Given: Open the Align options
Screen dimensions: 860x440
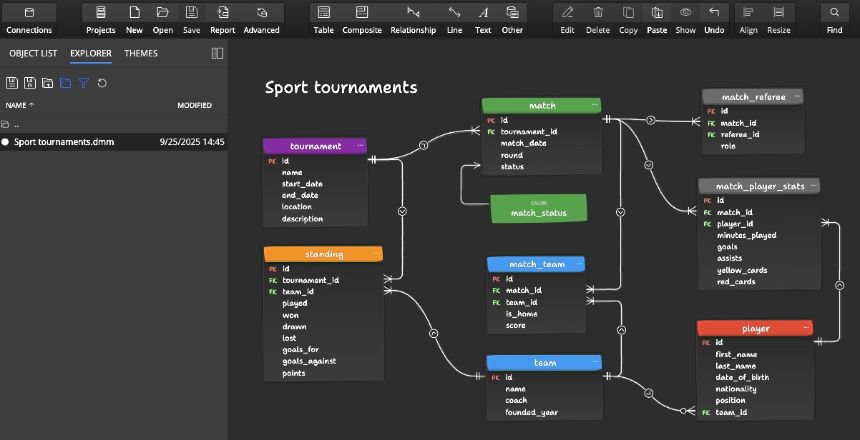Looking at the screenshot, I should [749, 20].
